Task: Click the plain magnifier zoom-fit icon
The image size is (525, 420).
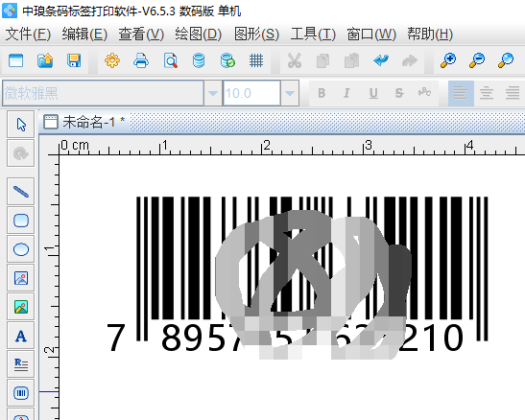Action: coord(506,60)
